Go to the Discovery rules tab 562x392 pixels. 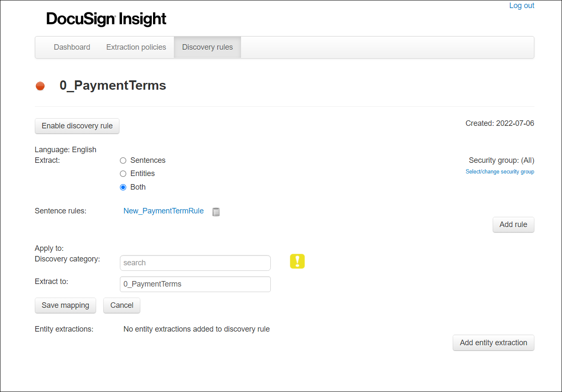pos(207,47)
